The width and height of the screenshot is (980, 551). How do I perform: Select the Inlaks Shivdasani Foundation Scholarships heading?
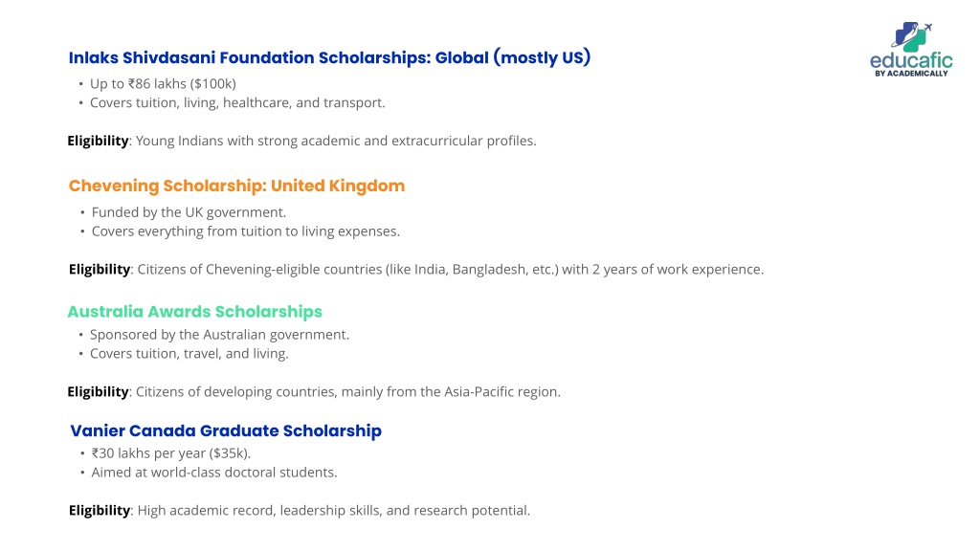(x=329, y=57)
